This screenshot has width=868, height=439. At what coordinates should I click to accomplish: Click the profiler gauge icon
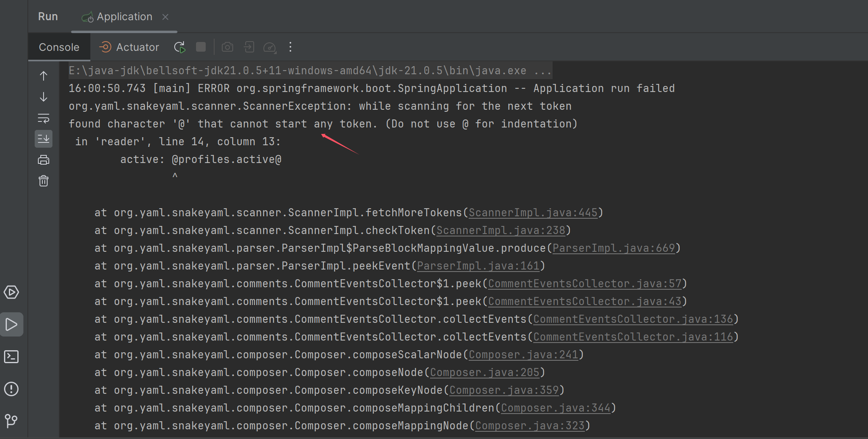(270, 48)
